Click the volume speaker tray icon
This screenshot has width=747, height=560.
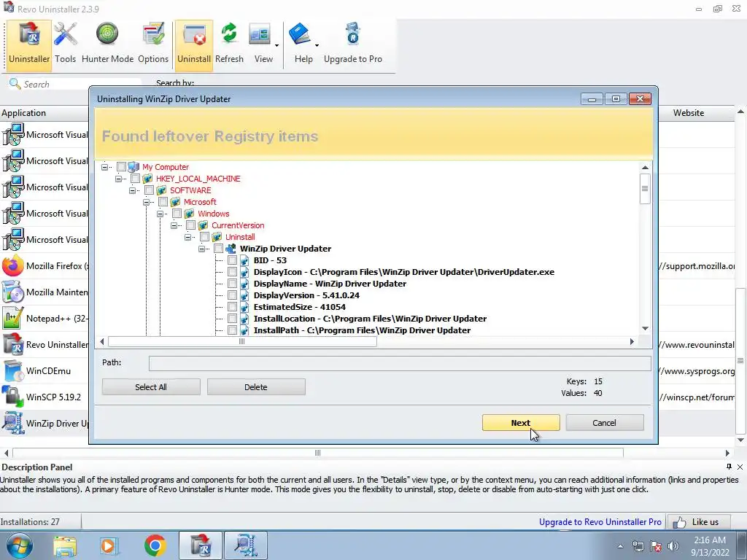673,545
